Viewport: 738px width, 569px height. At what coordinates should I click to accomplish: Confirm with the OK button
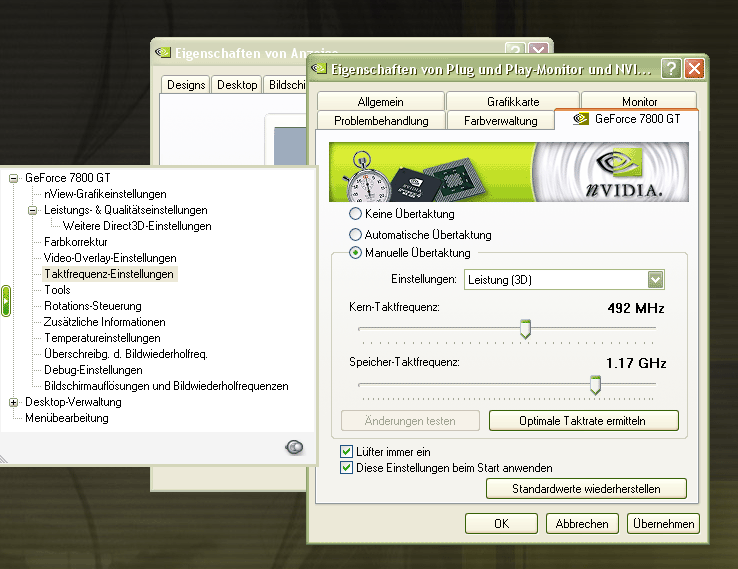pos(501,523)
